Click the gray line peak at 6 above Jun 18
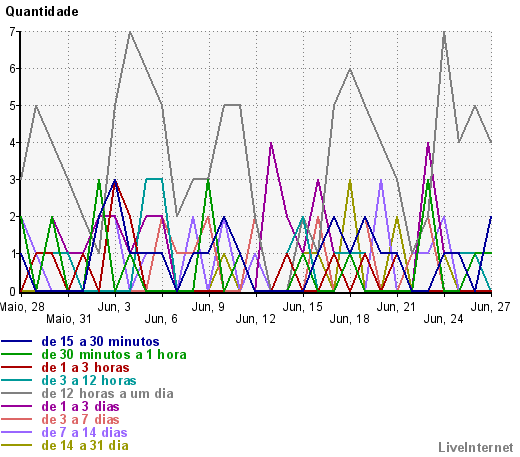The image size is (520, 457). (x=350, y=69)
